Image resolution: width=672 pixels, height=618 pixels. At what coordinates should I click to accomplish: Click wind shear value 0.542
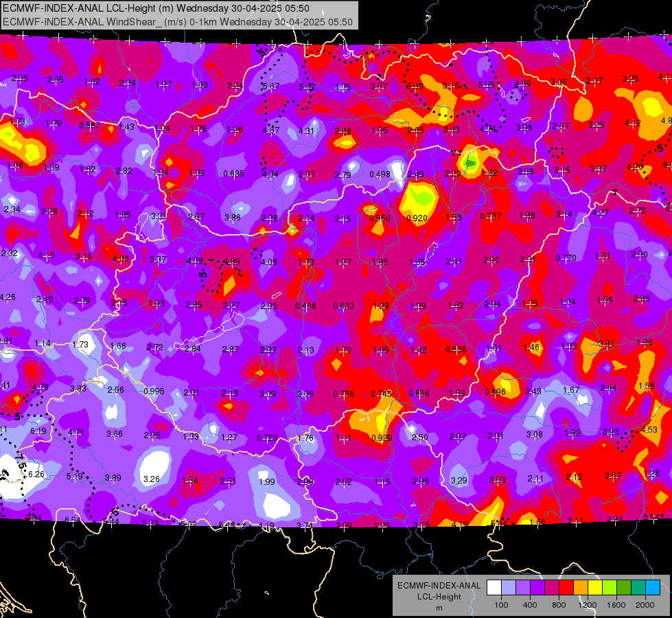653,518
